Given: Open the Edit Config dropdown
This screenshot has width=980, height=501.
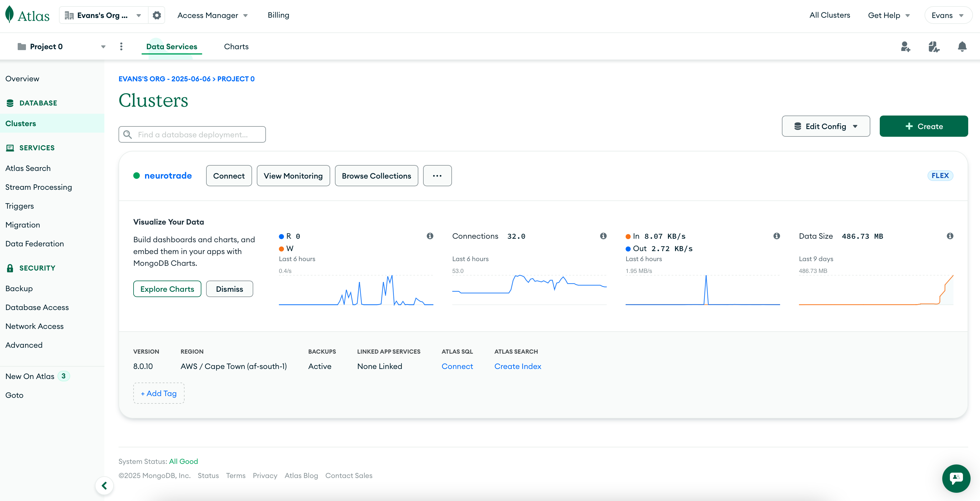Looking at the screenshot, I should pos(826,126).
